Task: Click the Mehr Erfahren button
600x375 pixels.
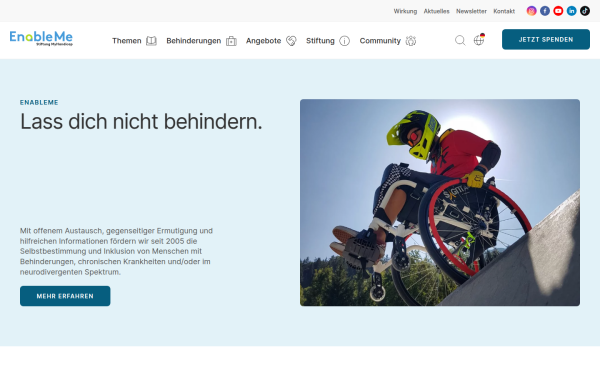Action: point(65,296)
